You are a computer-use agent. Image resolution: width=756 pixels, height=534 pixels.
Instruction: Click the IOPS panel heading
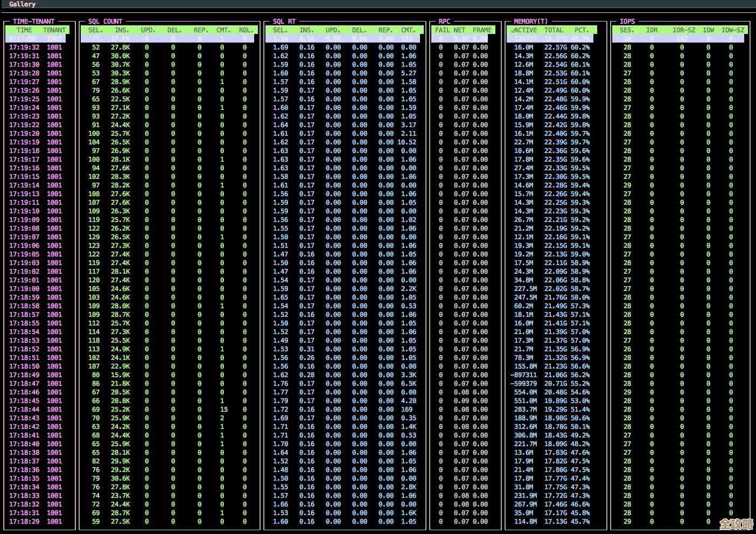627,22
